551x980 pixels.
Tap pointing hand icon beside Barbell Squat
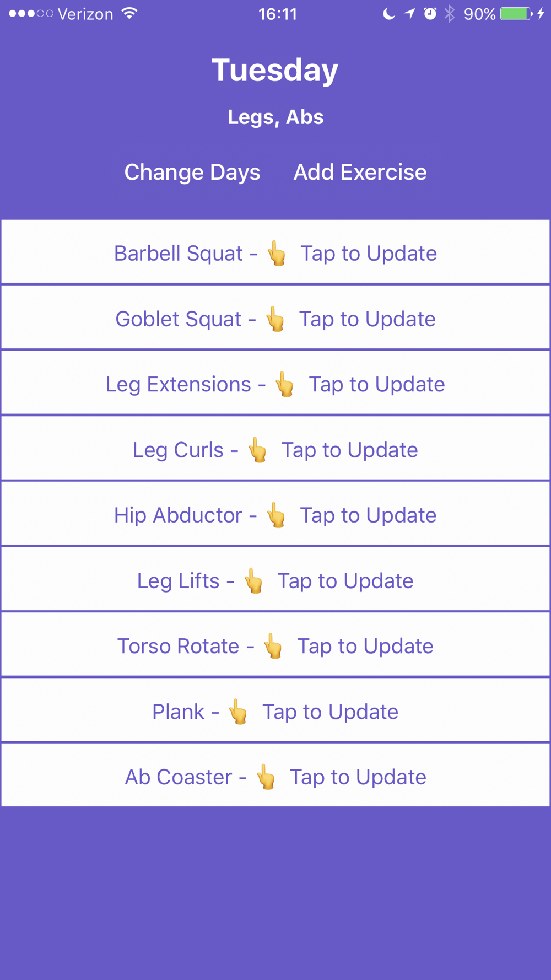[277, 254]
